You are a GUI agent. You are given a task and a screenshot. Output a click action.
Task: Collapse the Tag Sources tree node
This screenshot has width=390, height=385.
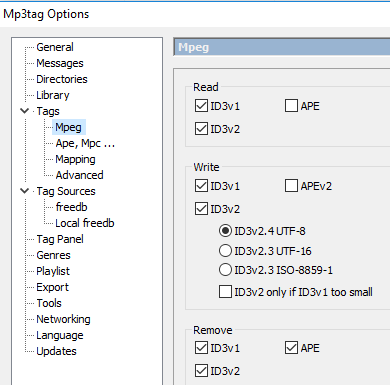pyautogui.click(x=25, y=191)
